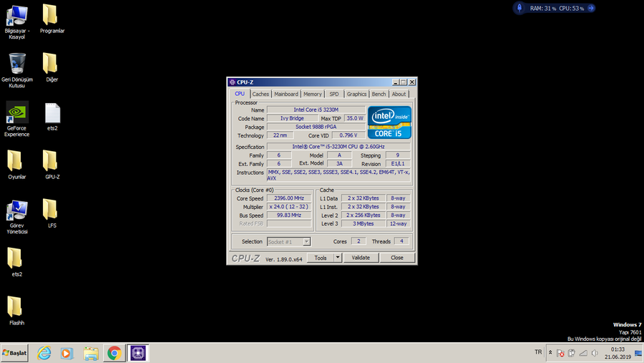Click the Max TDP value 35.0 W
644x363 pixels.
coord(355,118)
